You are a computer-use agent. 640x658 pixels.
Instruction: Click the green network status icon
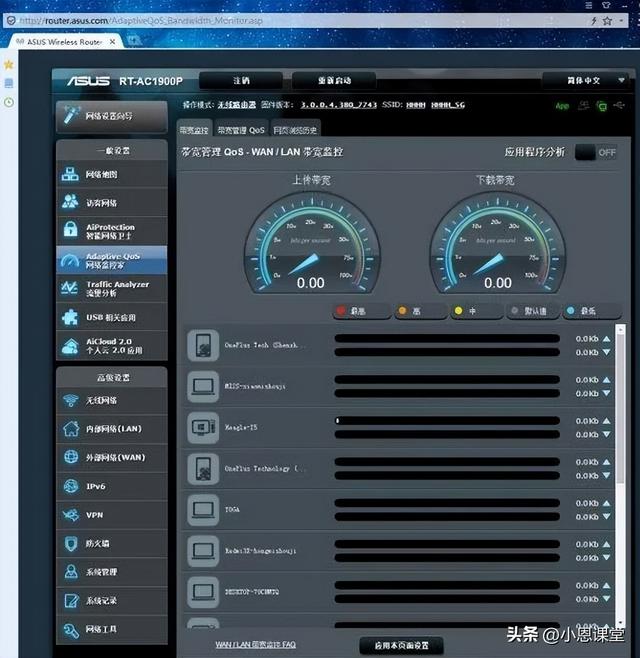point(602,106)
